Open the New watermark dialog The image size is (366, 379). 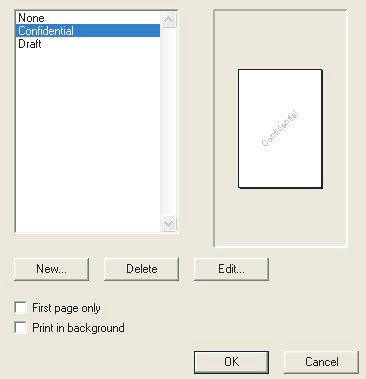click(52, 269)
